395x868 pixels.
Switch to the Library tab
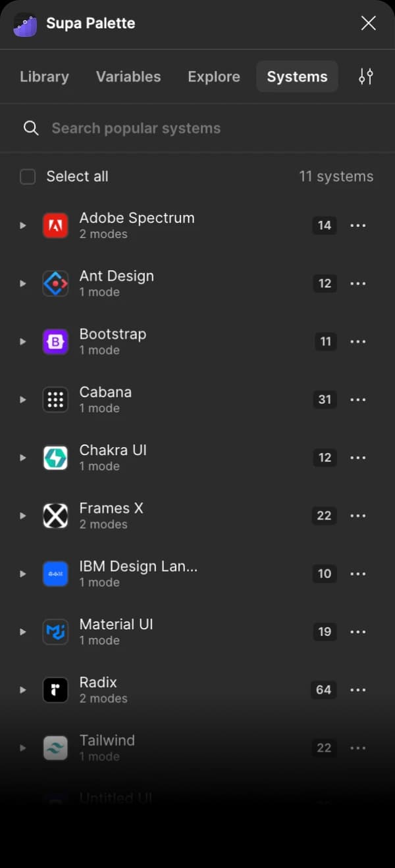click(x=44, y=76)
